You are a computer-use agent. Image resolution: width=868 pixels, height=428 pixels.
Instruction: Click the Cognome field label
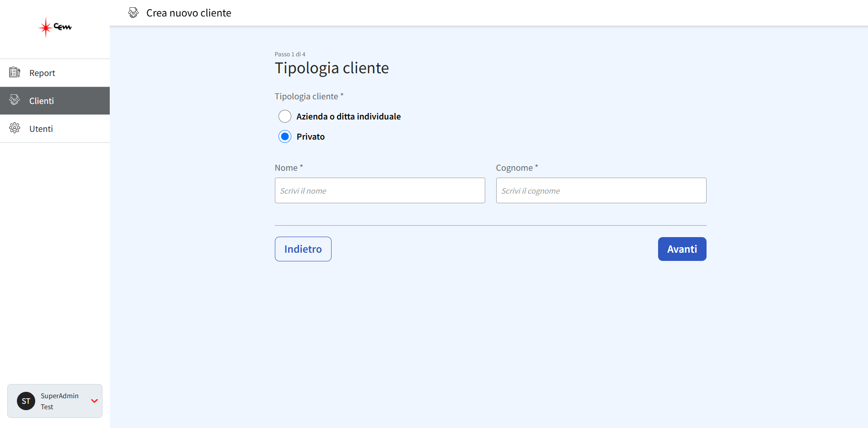(x=517, y=168)
